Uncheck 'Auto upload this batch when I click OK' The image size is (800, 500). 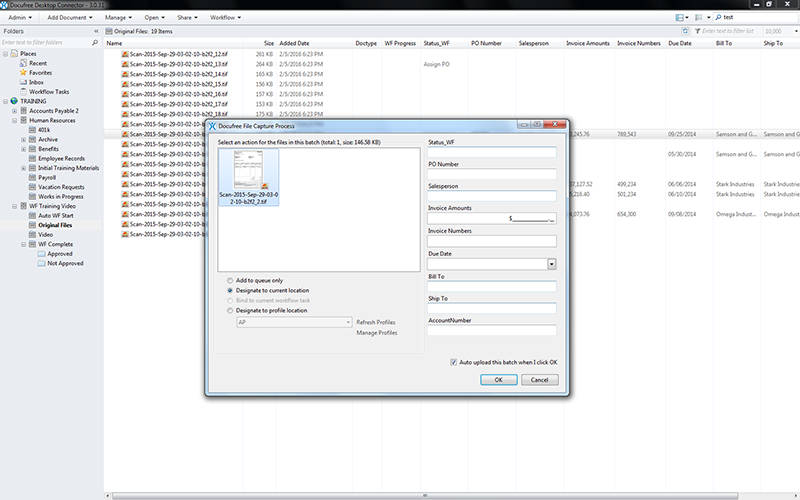[455, 362]
